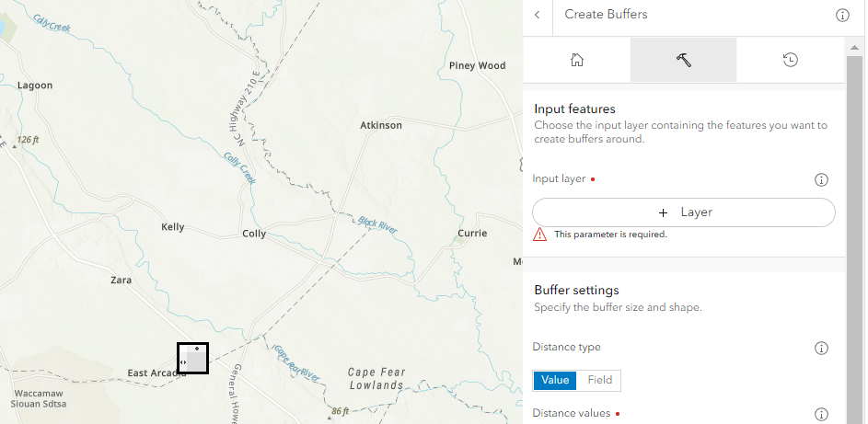Click the Atkinson label on map
868x424 pixels.
(x=381, y=125)
